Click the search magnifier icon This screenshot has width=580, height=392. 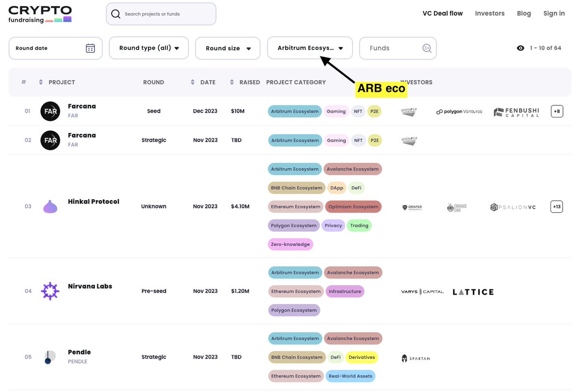(x=116, y=14)
